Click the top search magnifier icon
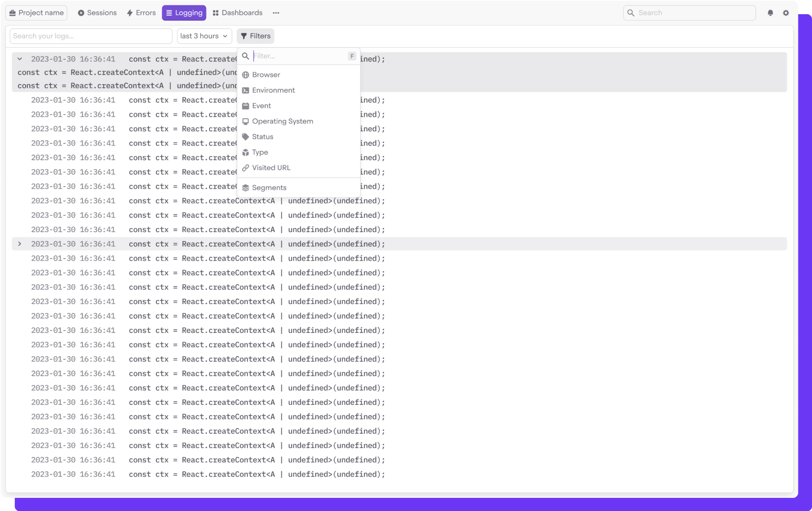Viewport: 812px width, 511px height. (631, 13)
